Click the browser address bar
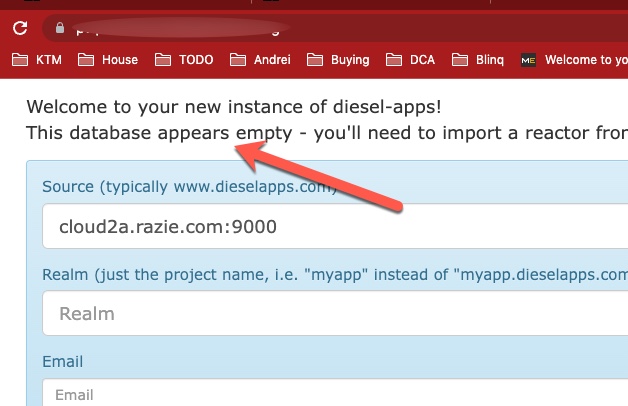 (335, 28)
